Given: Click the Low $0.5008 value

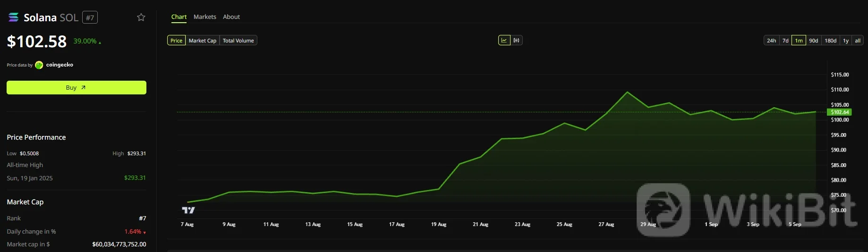Looking at the screenshot, I should pos(29,154).
